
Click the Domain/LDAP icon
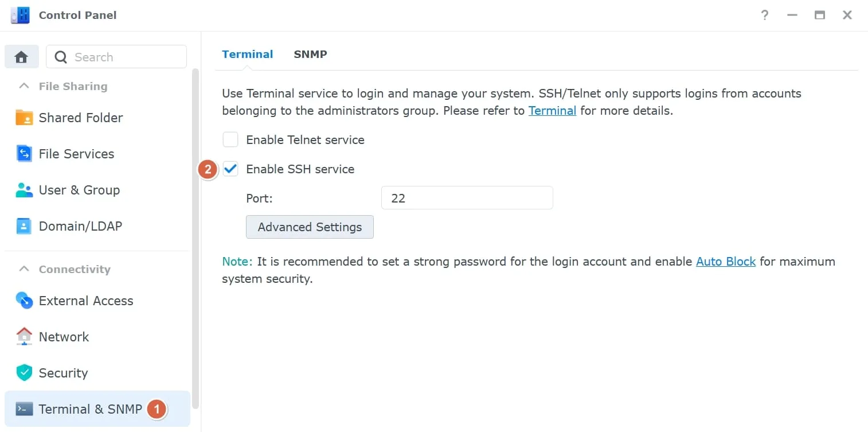[x=24, y=226]
